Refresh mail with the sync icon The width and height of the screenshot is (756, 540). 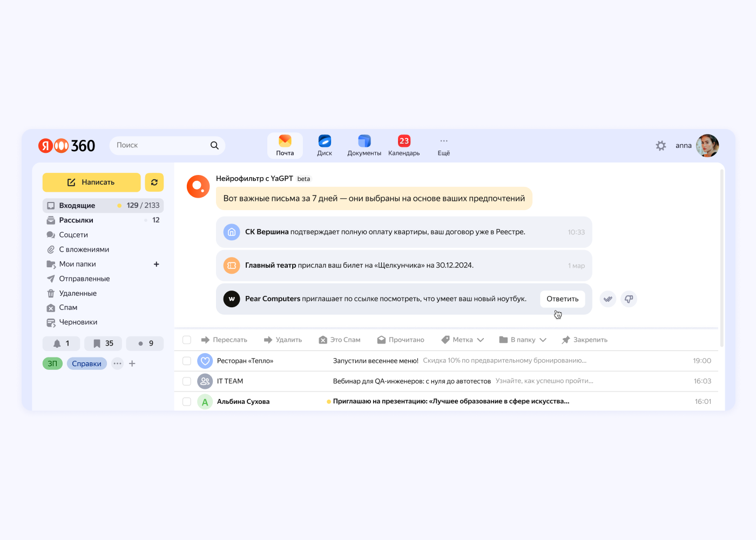(154, 183)
